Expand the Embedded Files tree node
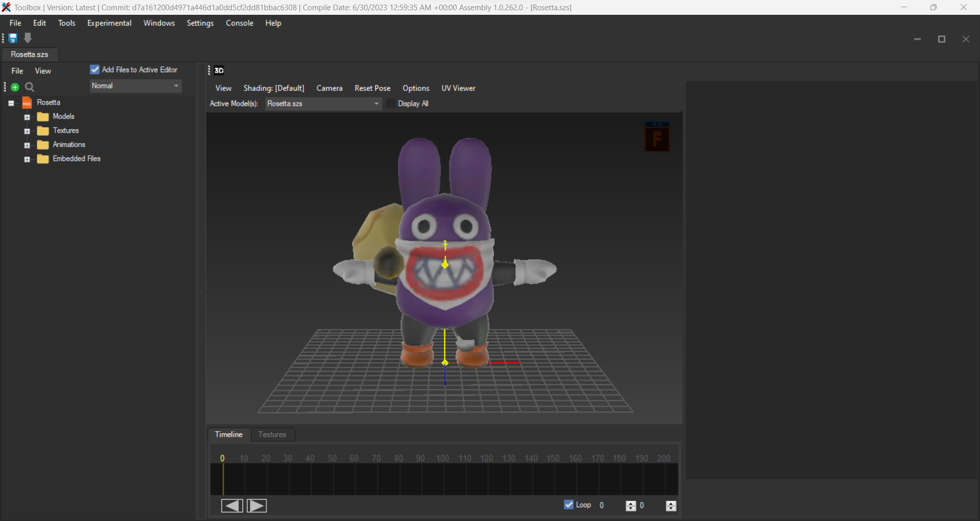980x521 pixels. 27,159
